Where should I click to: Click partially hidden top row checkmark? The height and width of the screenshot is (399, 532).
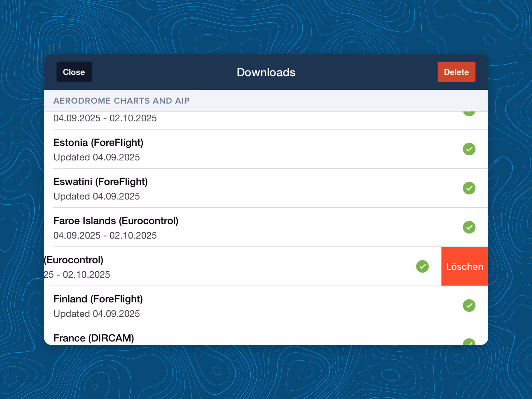point(469,113)
